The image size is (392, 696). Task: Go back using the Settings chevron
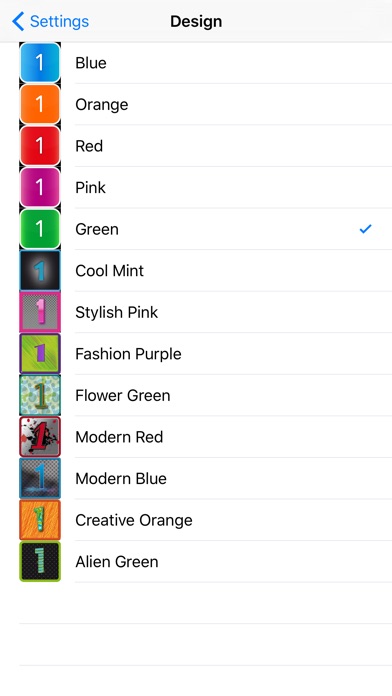(18, 21)
